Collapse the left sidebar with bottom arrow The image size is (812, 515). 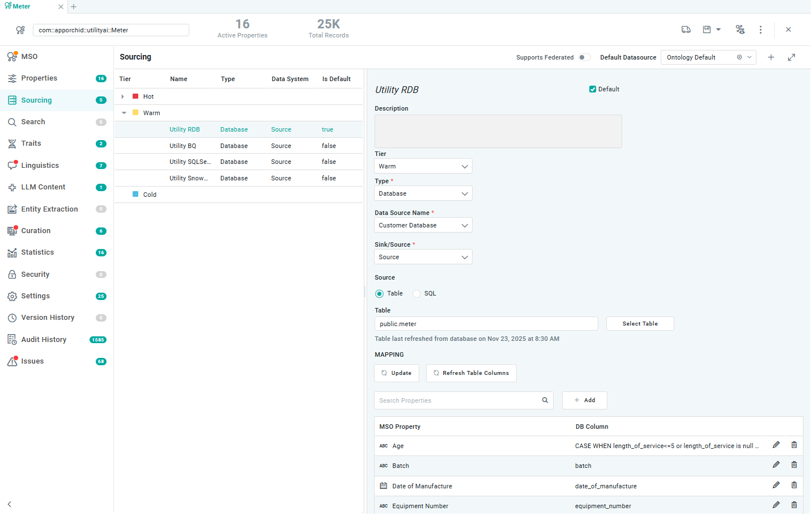point(10,504)
